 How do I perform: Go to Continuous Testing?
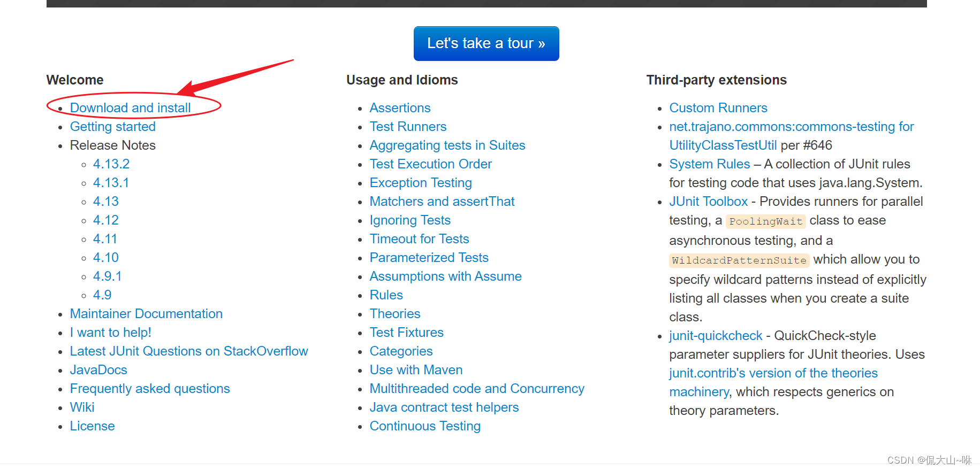(x=425, y=426)
